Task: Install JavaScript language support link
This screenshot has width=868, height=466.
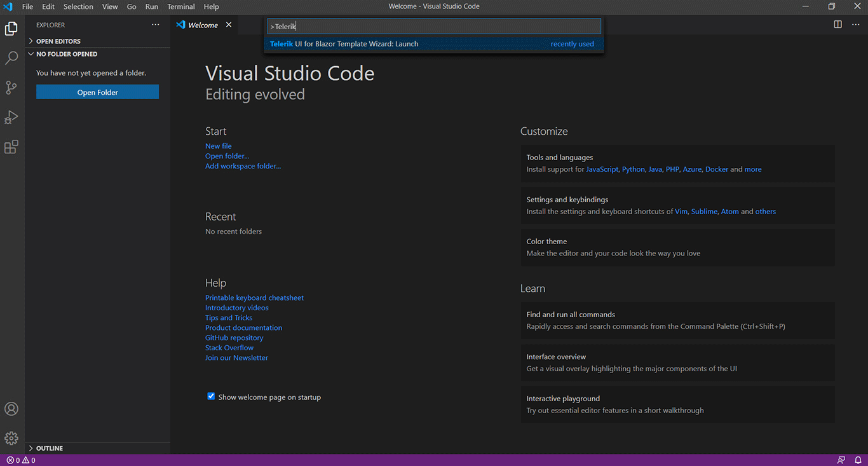Action: [602, 169]
